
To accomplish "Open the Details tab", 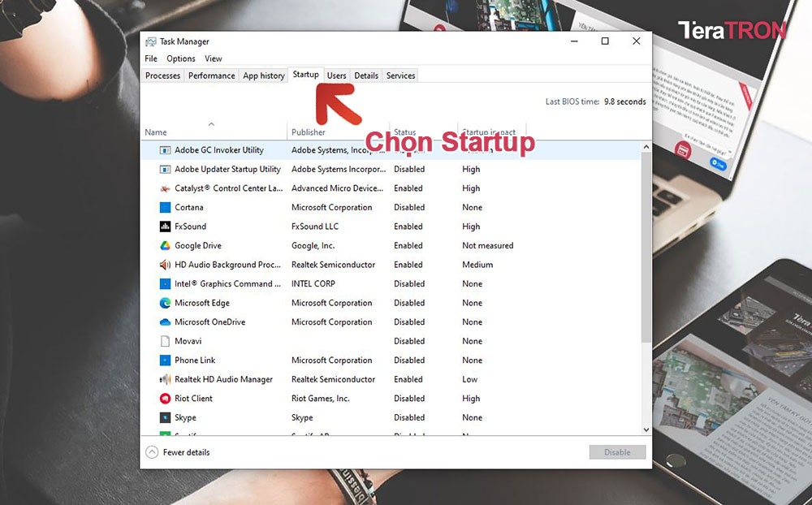I will click(366, 76).
